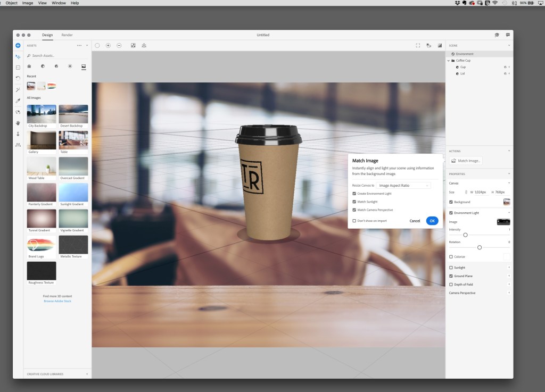Select the Pan hand tool
545x392 pixels.
pyautogui.click(x=18, y=123)
